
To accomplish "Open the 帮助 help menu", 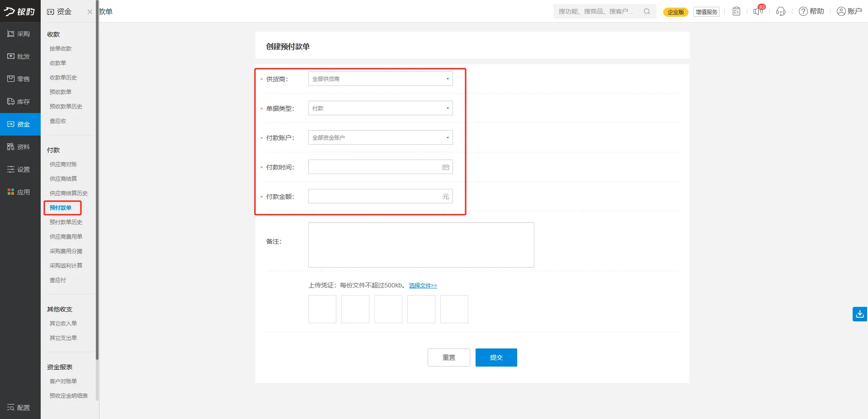I will pos(811,11).
